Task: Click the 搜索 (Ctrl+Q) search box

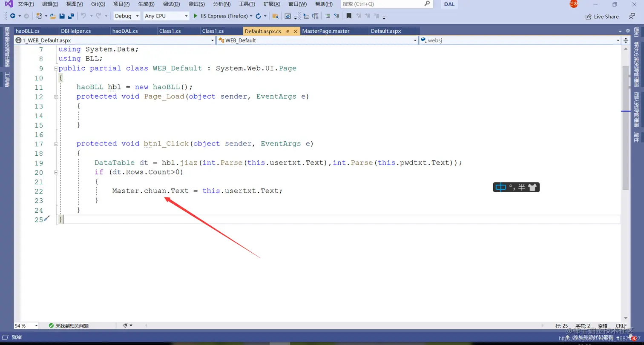Action: (387, 4)
